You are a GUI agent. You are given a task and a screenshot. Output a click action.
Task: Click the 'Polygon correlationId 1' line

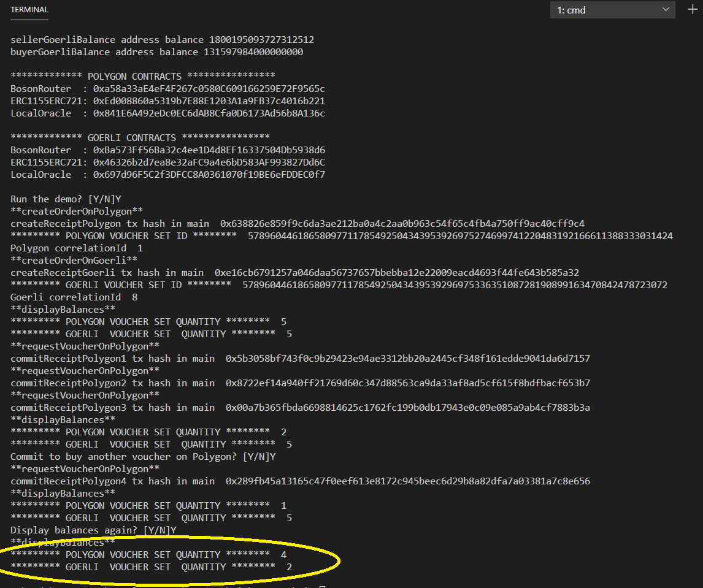77,248
